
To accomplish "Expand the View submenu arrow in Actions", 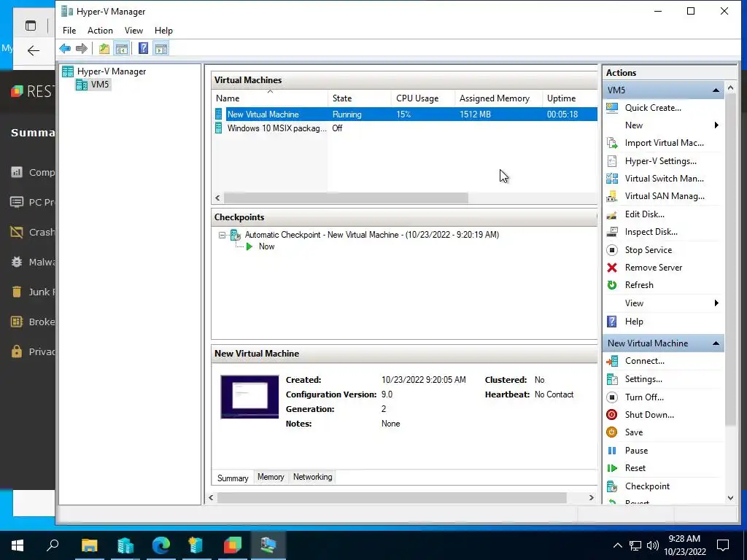I will click(716, 303).
